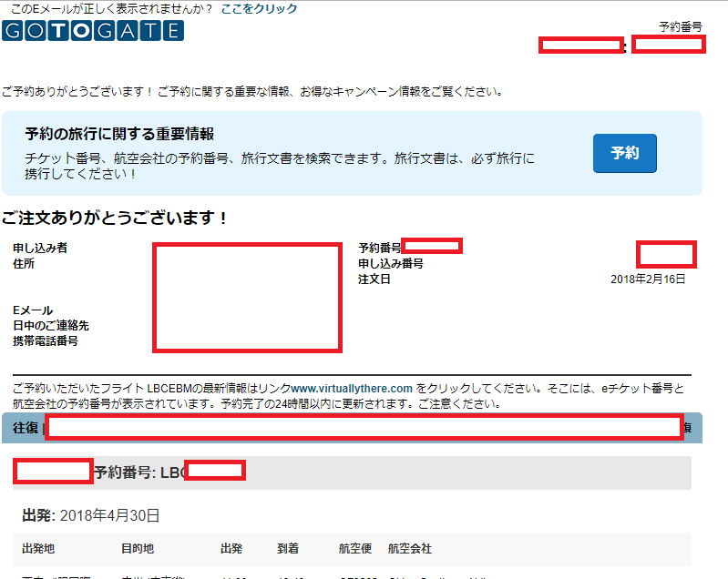Click the 出発地 column header
The width and height of the screenshot is (728, 579).
[x=38, y=549]
